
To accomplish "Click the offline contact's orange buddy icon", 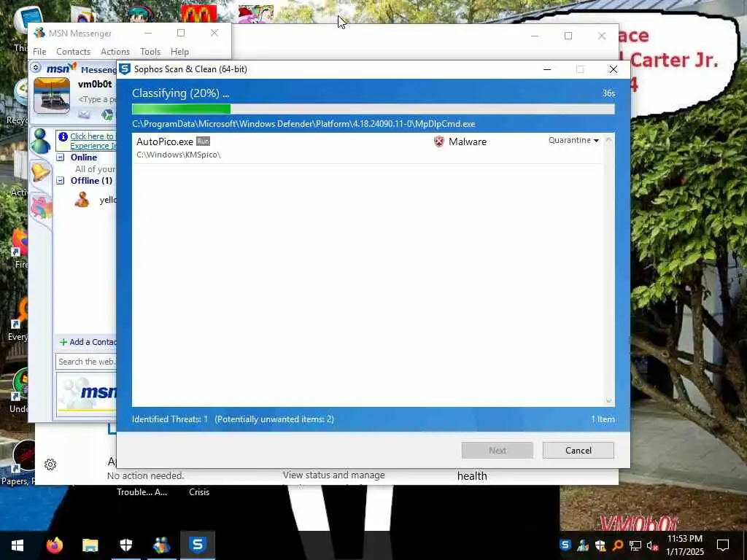I will point(82,199).
